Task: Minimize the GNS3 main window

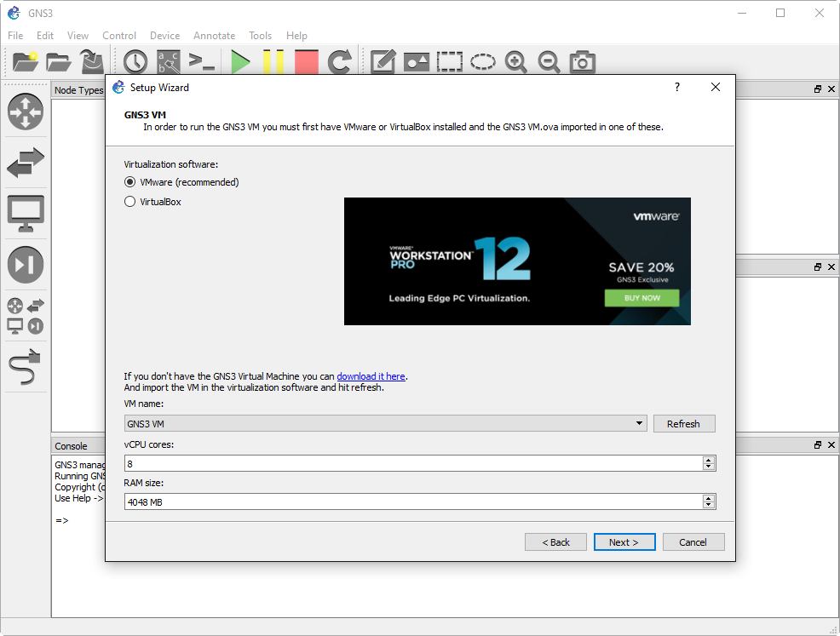Action: 742,13
